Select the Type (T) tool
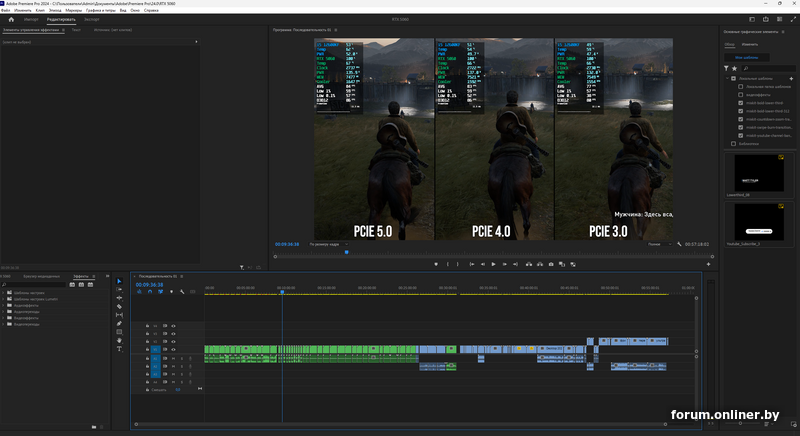Screen dimensions: 800x436 point(119,349)
